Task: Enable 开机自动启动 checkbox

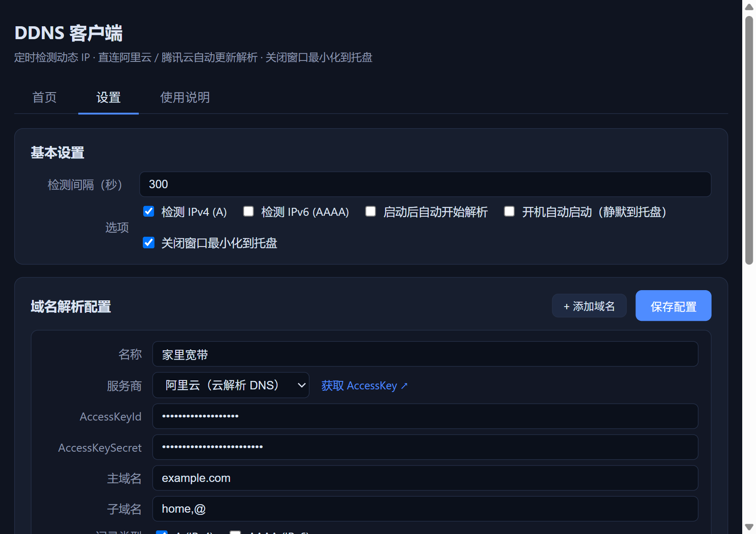Action: pyautogui.click(x=509, y=211)
